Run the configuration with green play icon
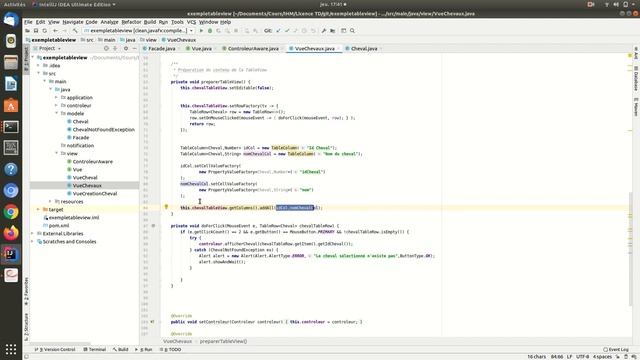This screenshot has width=640, height=360. coord(201,31)
